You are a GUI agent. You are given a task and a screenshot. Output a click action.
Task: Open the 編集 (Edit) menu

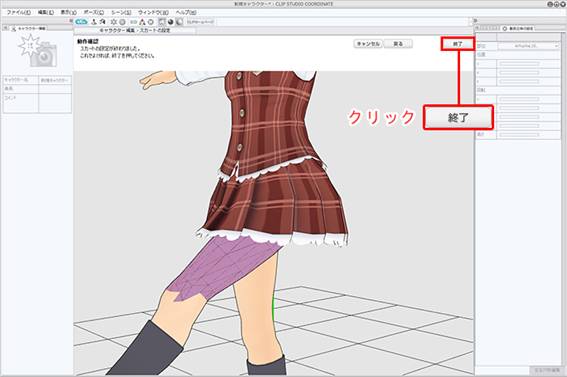(x=46, y=12)
